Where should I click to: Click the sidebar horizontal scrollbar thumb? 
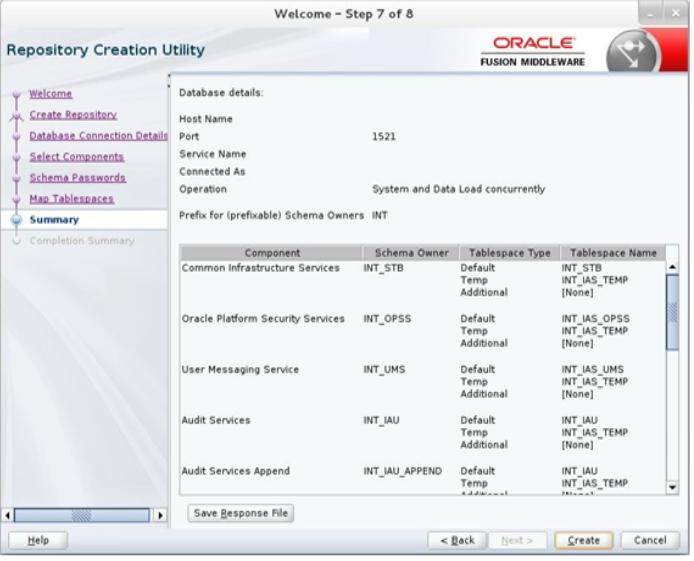coord(82,515)
